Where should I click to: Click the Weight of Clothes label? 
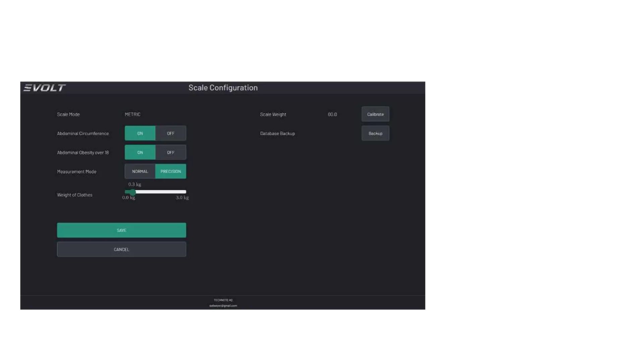[x=74, y=195]
